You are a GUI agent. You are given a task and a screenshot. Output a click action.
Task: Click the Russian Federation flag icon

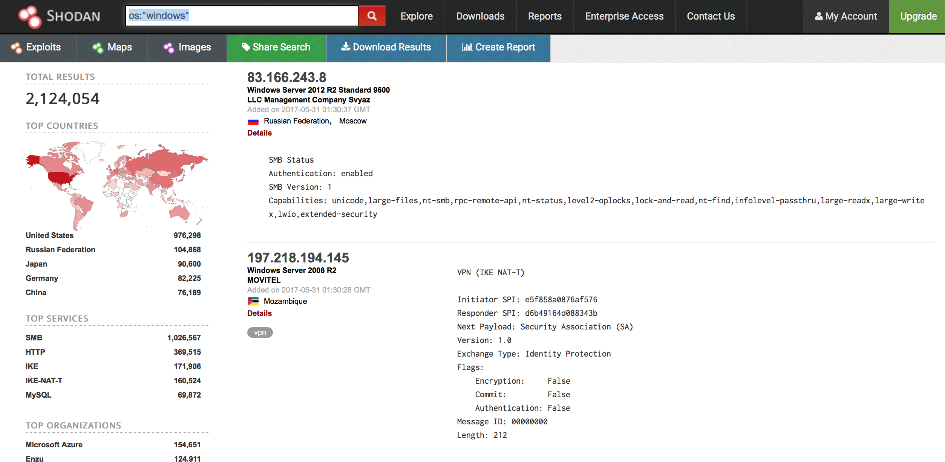pos(253,121)
